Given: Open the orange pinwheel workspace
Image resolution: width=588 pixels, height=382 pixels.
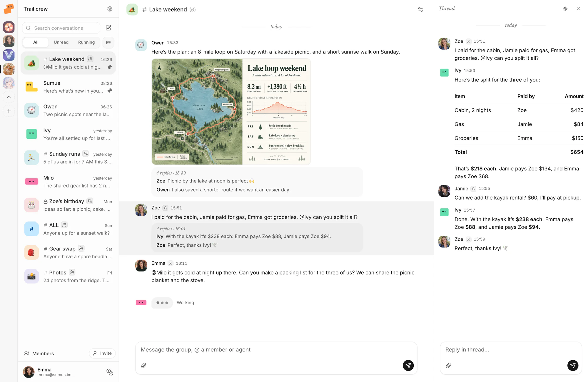Looking at the screenshot, I should point(9,27).
